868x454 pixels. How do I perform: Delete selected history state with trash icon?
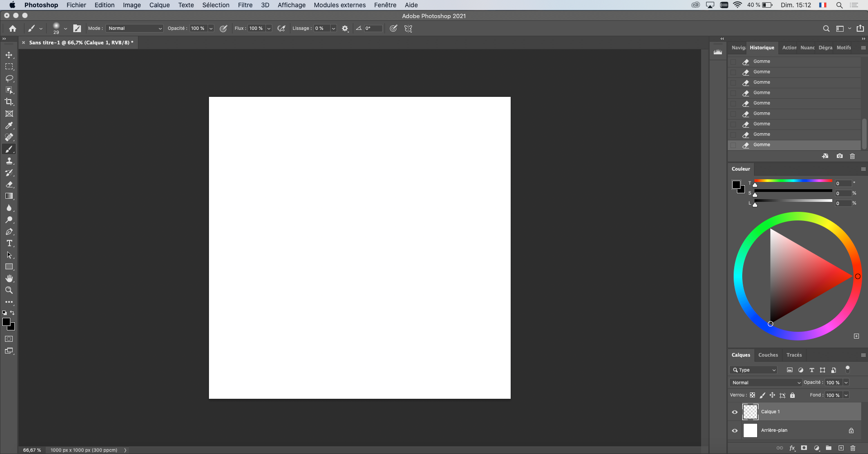pos(852,156)
